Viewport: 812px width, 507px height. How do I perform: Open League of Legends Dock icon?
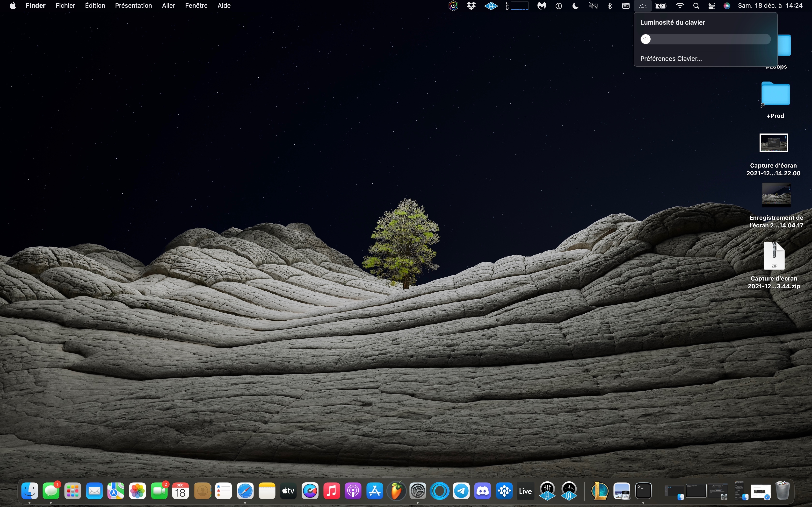(600, 491)
